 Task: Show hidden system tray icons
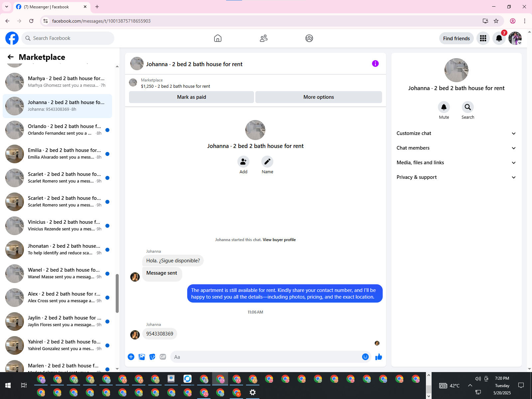pos(470,385)
